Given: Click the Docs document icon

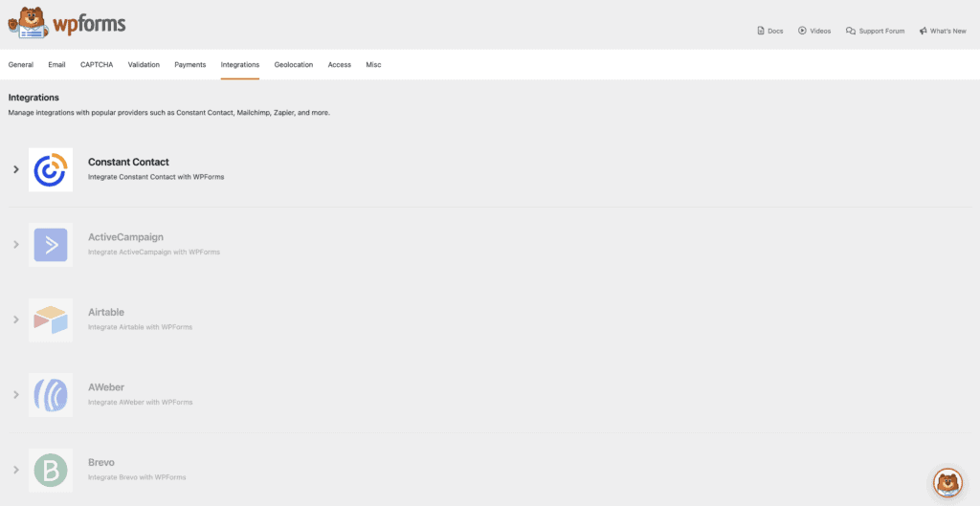Looking at the screenshot, I should coord(761,31).
